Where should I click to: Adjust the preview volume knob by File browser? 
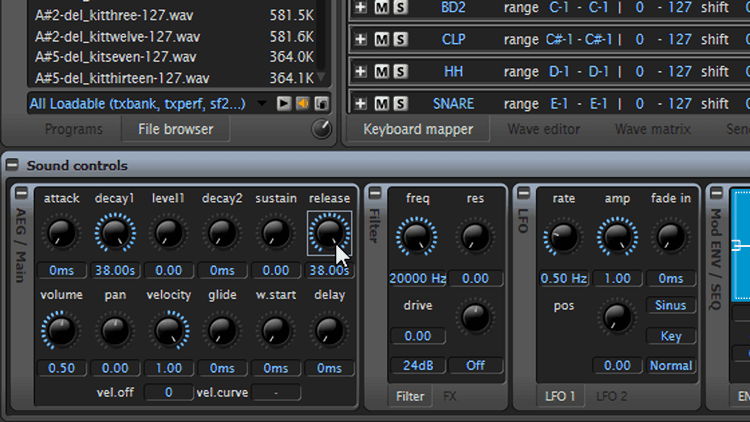321,129
